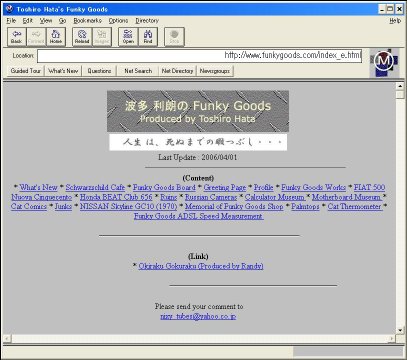Click the Funky Goods banner image

click(198, 111)
